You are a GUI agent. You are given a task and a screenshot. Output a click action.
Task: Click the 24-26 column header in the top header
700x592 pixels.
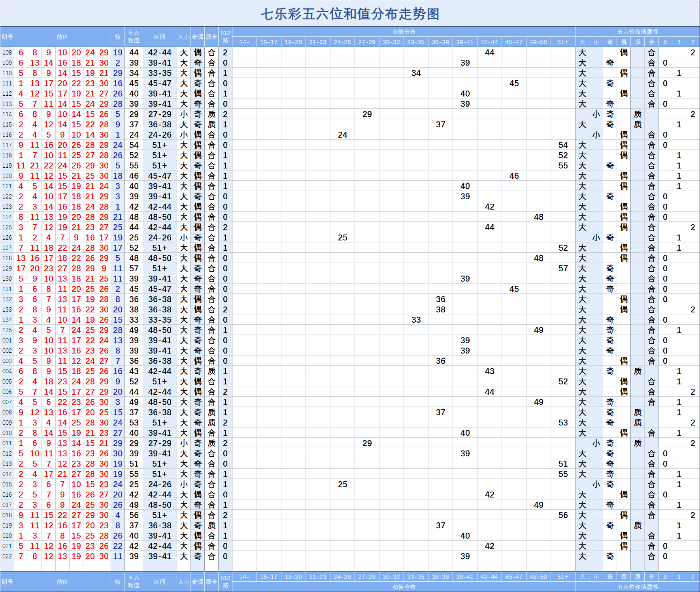[x=342, y=42]
